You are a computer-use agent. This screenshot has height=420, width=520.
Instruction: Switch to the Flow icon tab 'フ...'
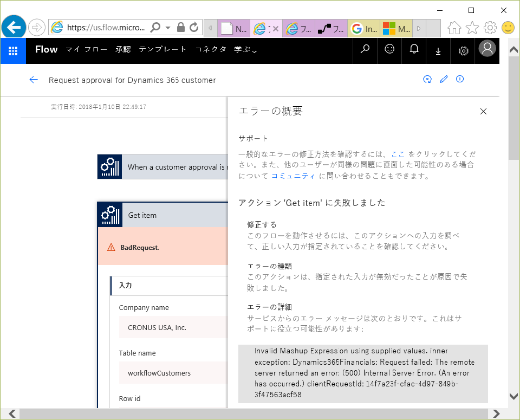coord(331,29)
